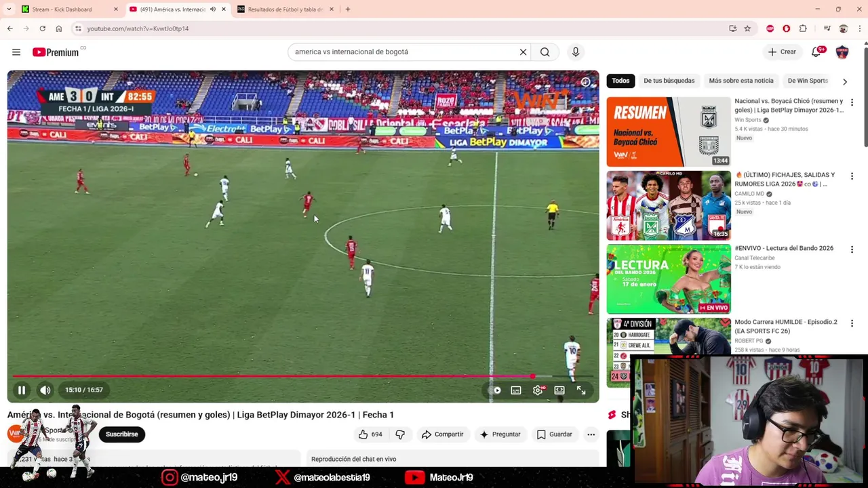The height and width of the screenshot is (488, 868).
Task: Open Chrome three-dot menu
Action: (x=860, y=28)
